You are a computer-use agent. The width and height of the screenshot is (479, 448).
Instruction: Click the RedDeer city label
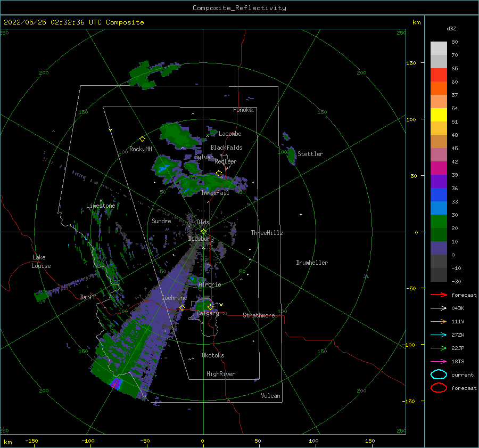click(x=226, y=161)
